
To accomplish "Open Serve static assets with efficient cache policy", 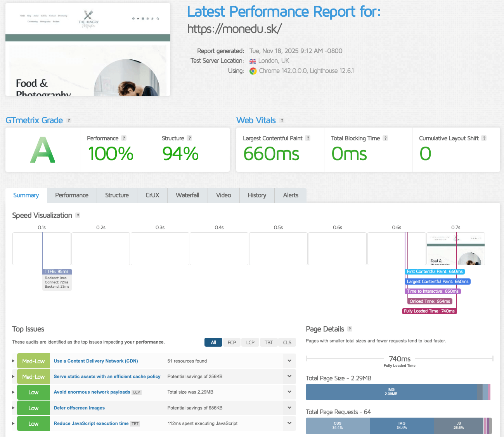I will pyautogui.click(x=107, y=377).
